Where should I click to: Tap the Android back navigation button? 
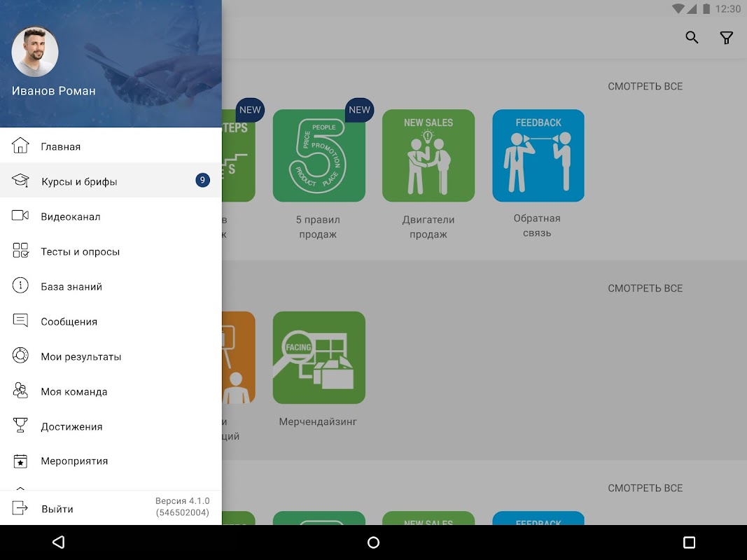(x=59, y=542)
